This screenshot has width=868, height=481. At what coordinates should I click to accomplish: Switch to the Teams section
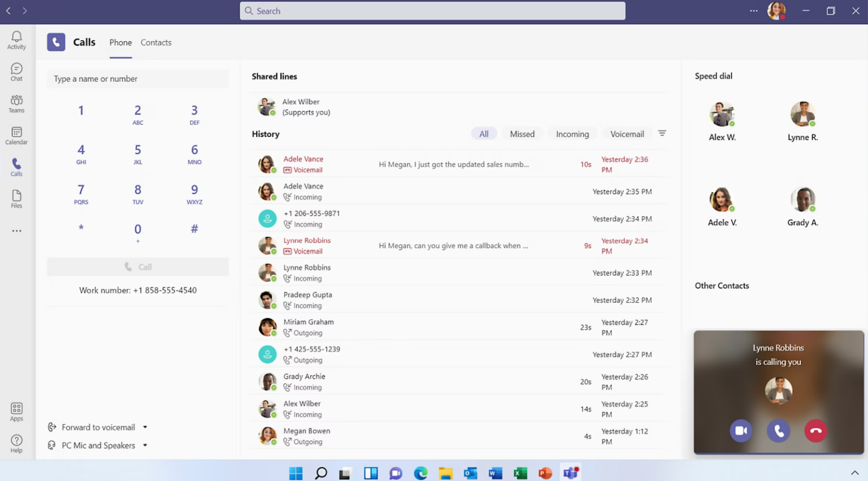pyautogui.click(x=16, y=103)
